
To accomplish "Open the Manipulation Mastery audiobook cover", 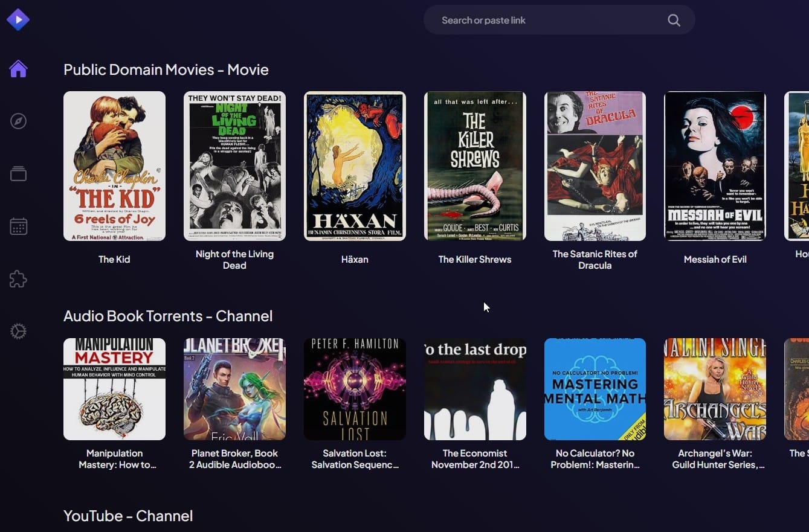I will (x=114, y=389).
